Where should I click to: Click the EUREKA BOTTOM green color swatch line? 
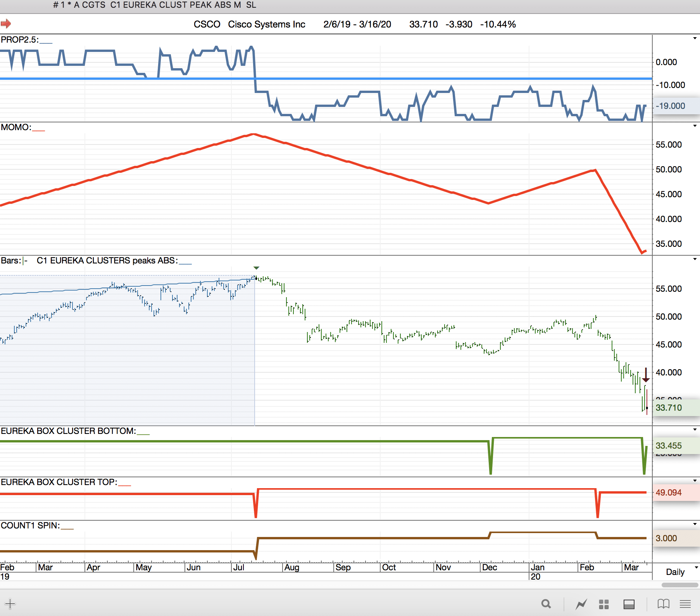coord(143,434)
